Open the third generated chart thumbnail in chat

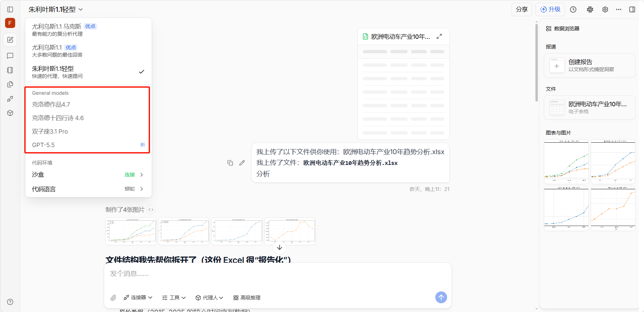237,231
